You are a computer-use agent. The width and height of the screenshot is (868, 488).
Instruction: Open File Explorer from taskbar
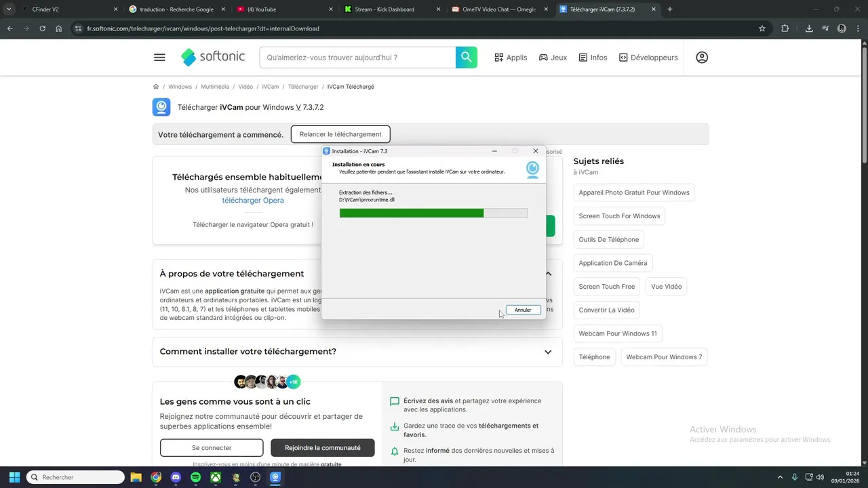click(x=136, y=477)
